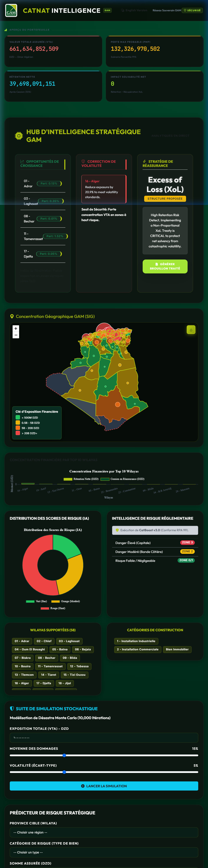Open the Catégorie de Risque type dropdown
This screenshot has width=208, height=868.
click(104, 852)
